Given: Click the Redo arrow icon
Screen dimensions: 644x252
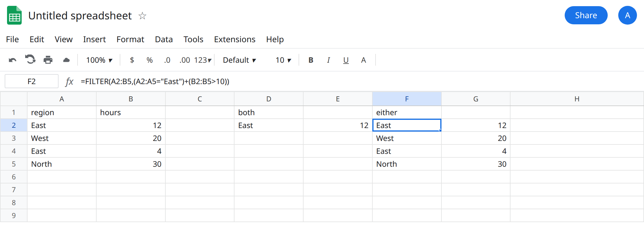Looking at the screenshot, I should [x=30, y=59].
